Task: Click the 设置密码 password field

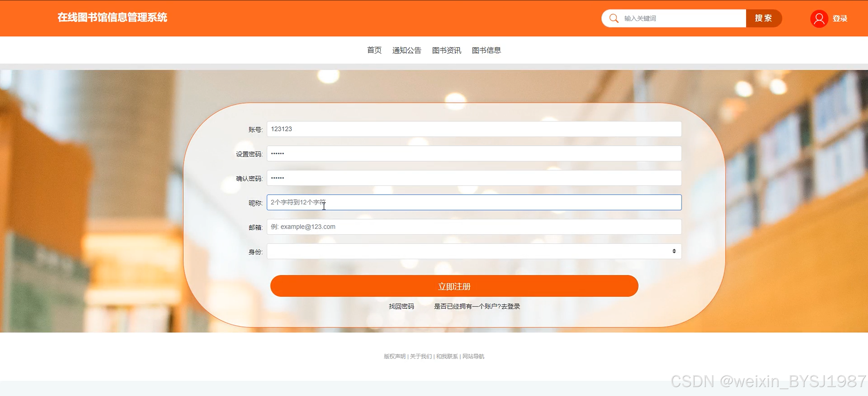Action: point(474,153)
